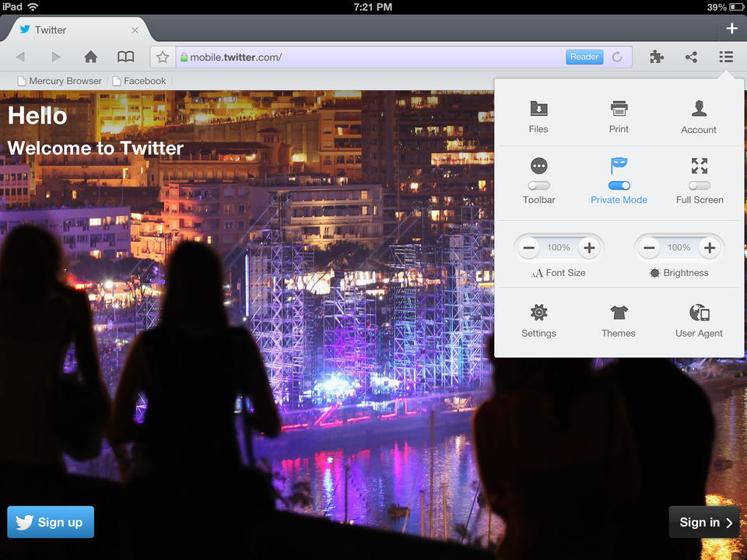Enable the Full Screen switch
Viewport: 747px width, 560px height.
click(700, 186)
